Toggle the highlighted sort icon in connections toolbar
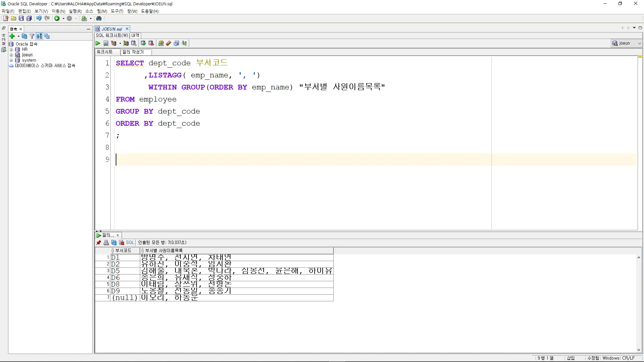This screenshot has height=362, width=644. pyautogui.click(x=39, y=36)
